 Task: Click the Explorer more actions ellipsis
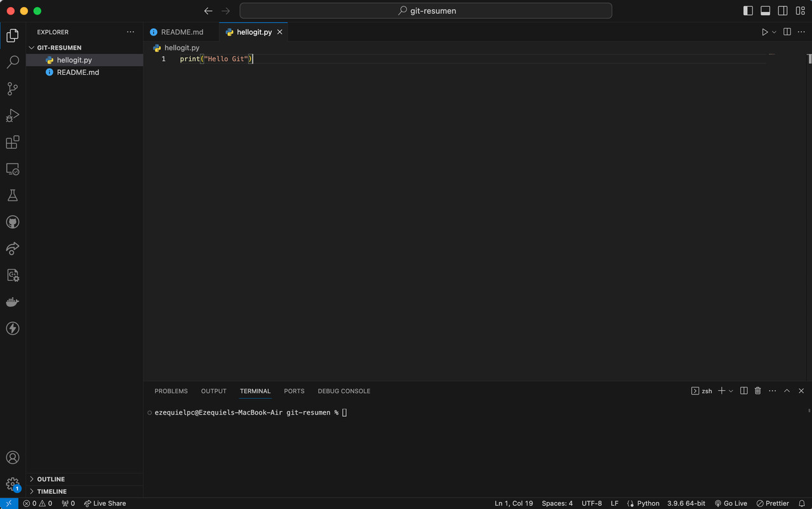coord(130,32)
